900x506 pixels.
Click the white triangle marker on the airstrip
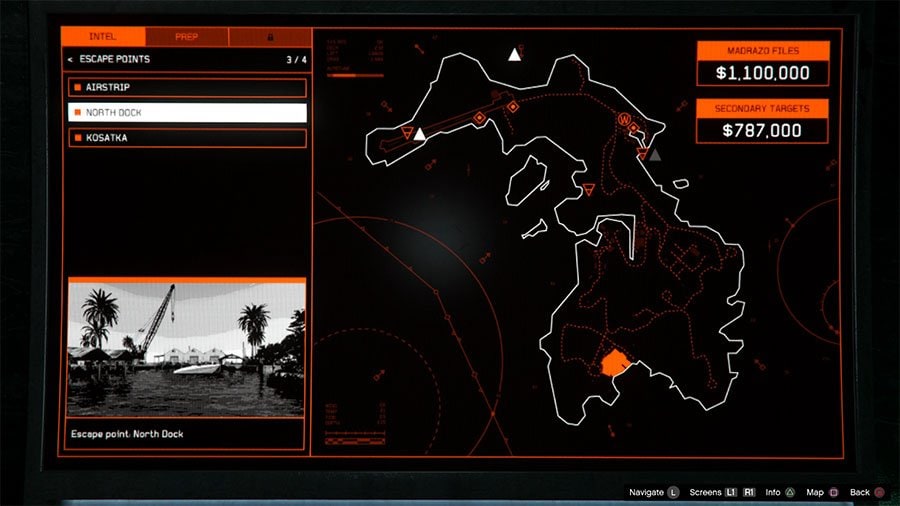[x=420, y=134]
